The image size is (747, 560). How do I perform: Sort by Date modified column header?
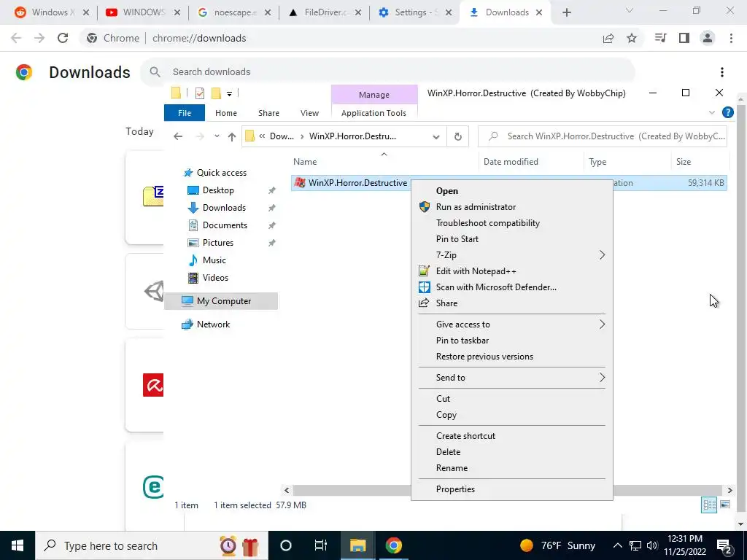pyautogui.click(x=531, y=162)
